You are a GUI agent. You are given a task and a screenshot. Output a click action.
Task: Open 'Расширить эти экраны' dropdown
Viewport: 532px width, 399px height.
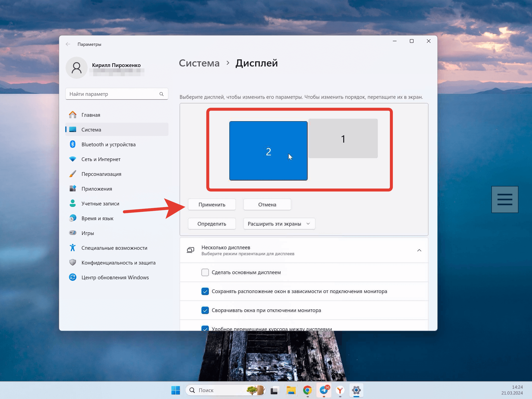click(x=279, y=224)
